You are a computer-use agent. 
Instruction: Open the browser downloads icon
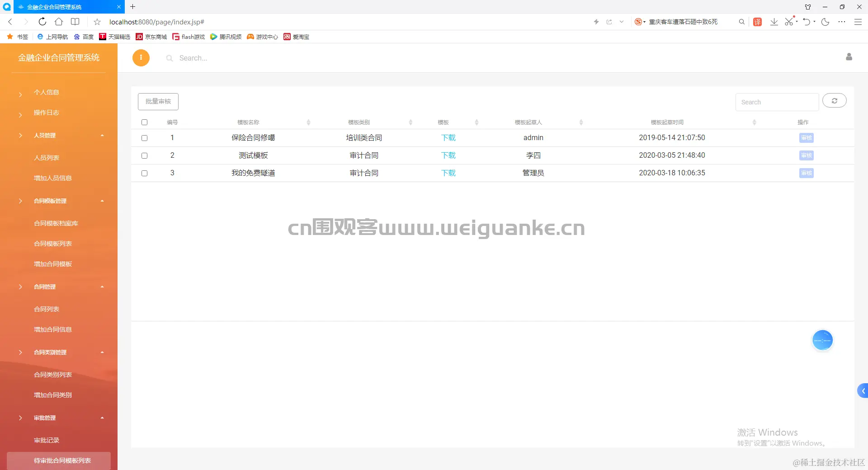(x=774, y=22)
